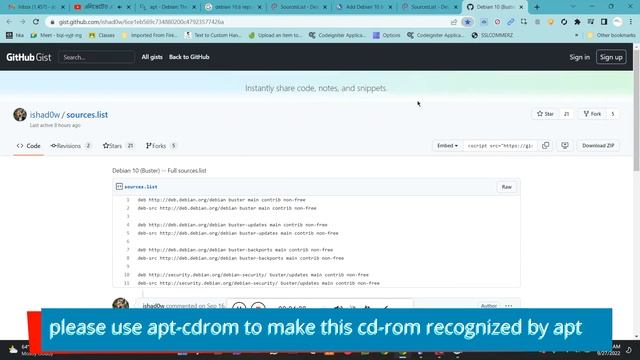Open 'Imported From Fire...' bookmark folder

coord(149,36)
